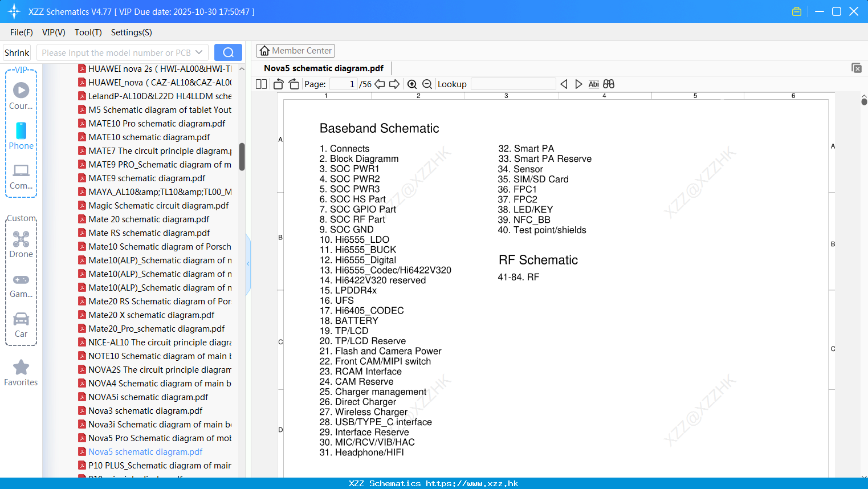Select highlighted Nova5 schematic diagram.pdf
Viewport: 868px width, 489px height.
[x=140, y=451]
